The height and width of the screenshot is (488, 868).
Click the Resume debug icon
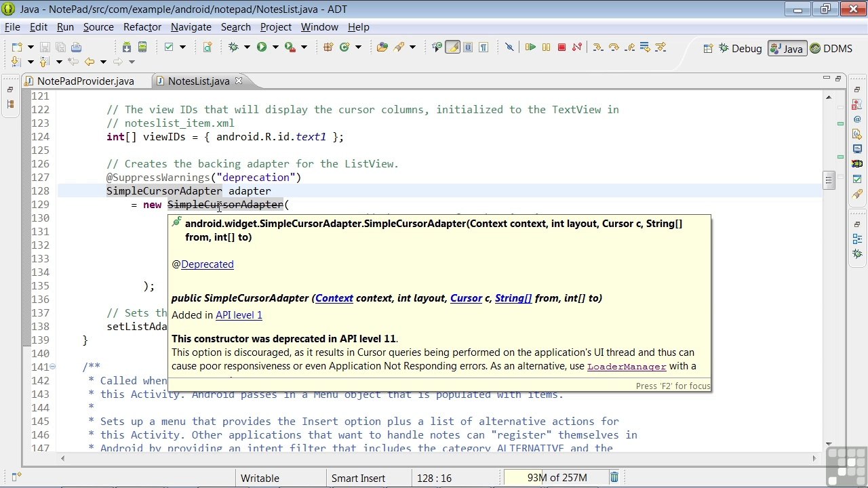(x=530, y=47)
